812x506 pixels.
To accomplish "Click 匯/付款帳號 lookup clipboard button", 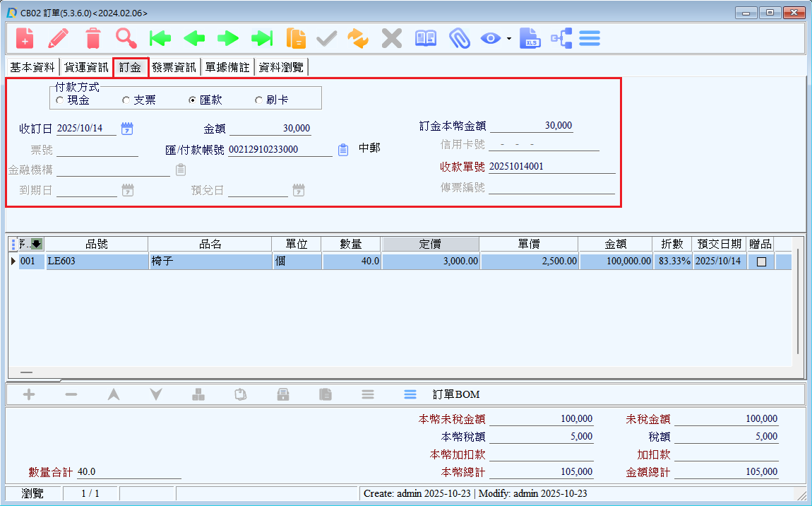I will (343, 150).
